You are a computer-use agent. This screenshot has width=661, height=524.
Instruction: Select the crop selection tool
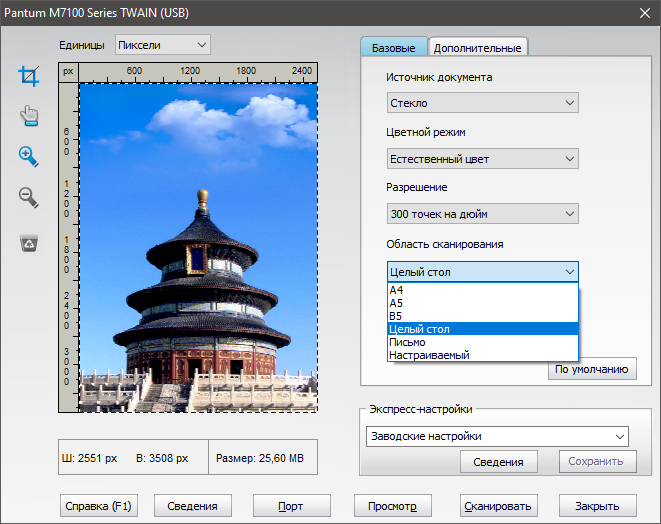click(29, 76)
